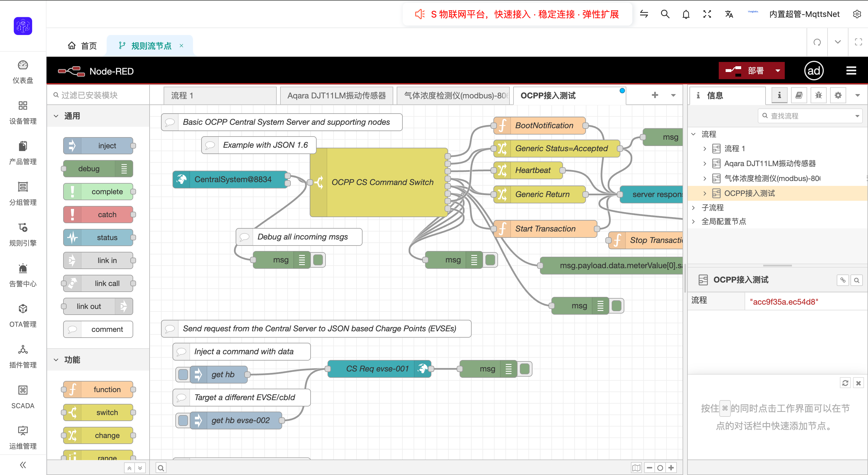868x475 pixels.
Task: Zoom out the flow canvas
Action: tap(649, 468)
